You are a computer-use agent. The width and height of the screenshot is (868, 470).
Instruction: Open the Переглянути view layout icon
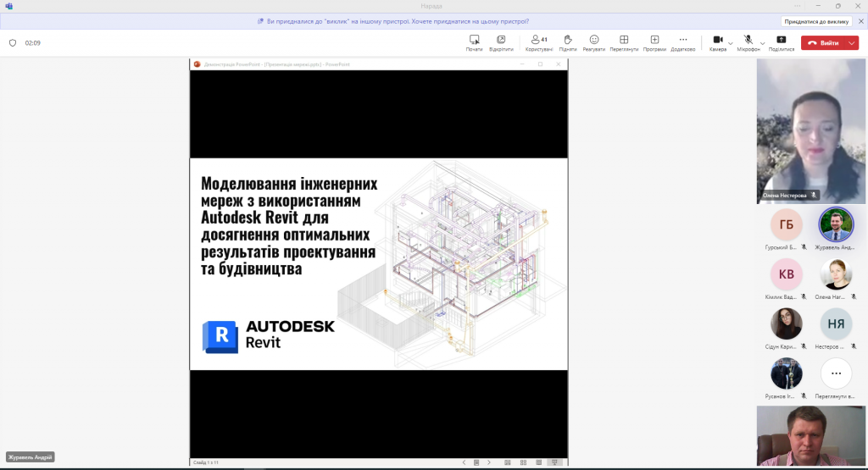coord(624,40)
